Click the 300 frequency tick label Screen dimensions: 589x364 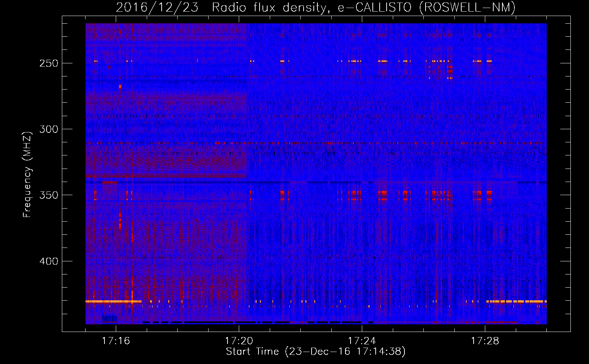(49, 129)
